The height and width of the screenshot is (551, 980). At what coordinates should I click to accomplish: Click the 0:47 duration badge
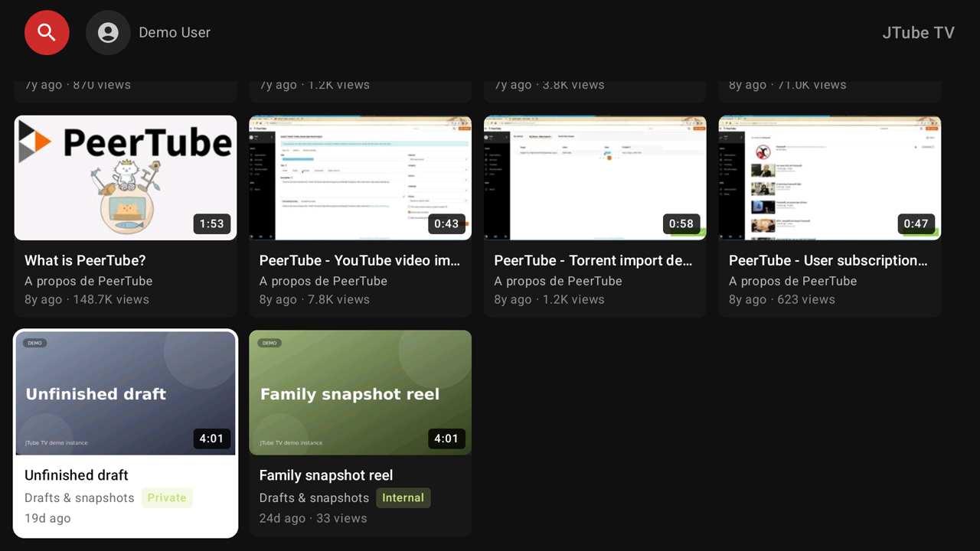tap(916, 223)
